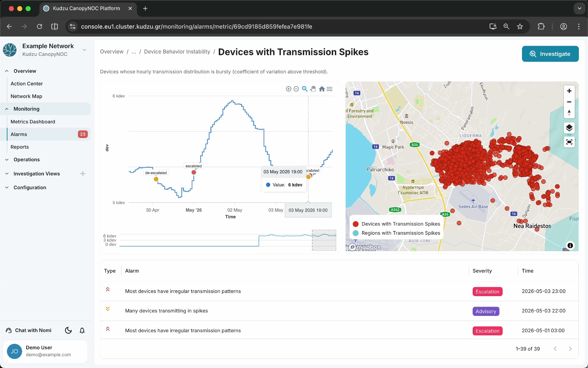Click the browser address bar URL

197,27
